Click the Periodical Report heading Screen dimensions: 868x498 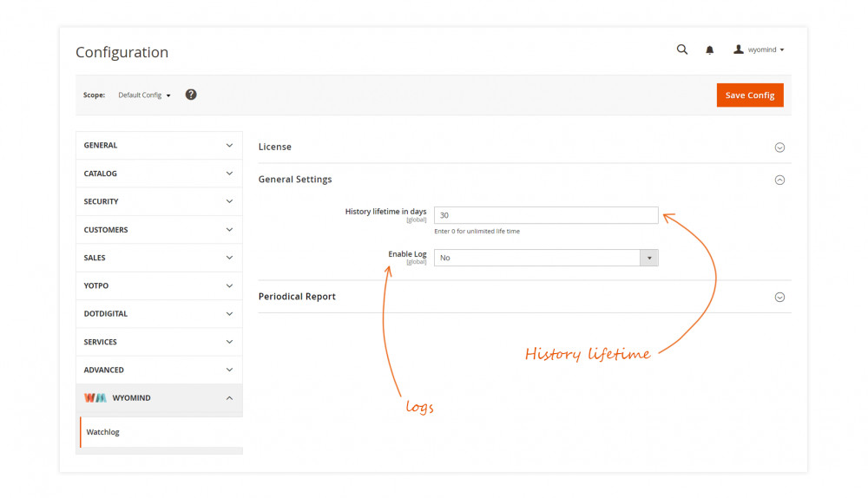pos(297,297)
